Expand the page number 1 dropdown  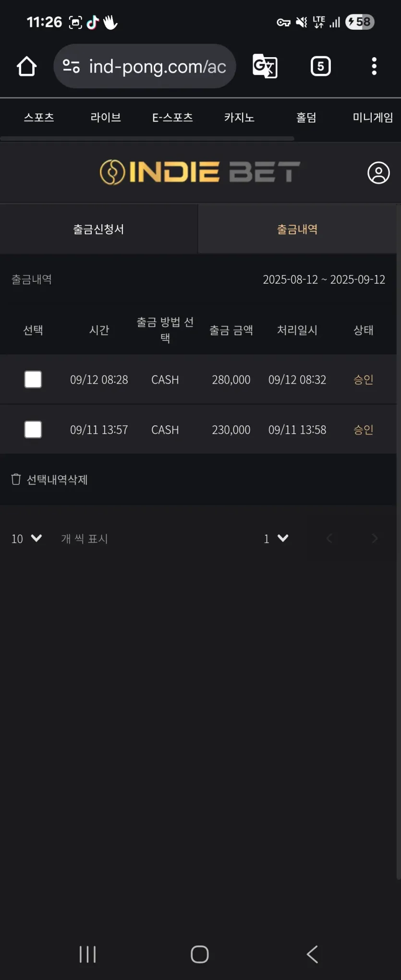(276, 539)
